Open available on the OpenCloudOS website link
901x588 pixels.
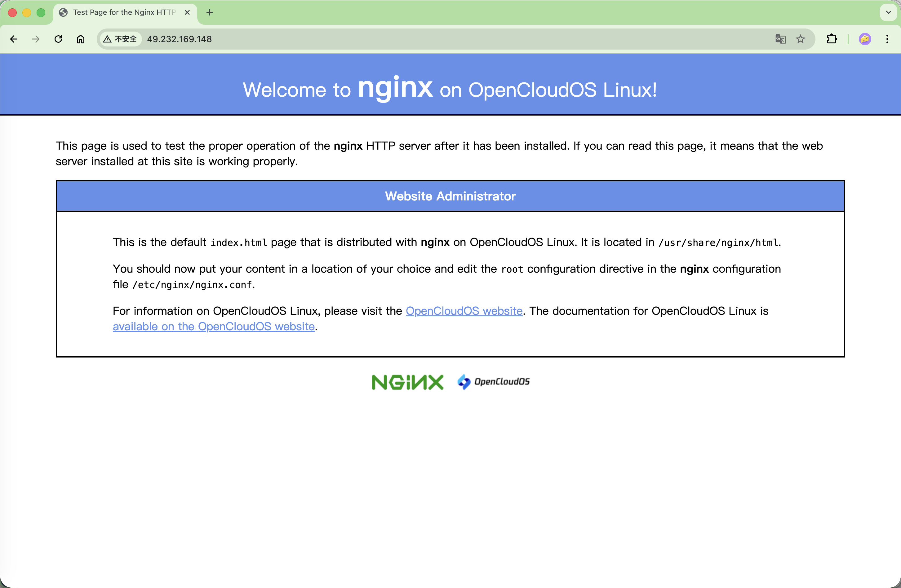pos(214,326)
